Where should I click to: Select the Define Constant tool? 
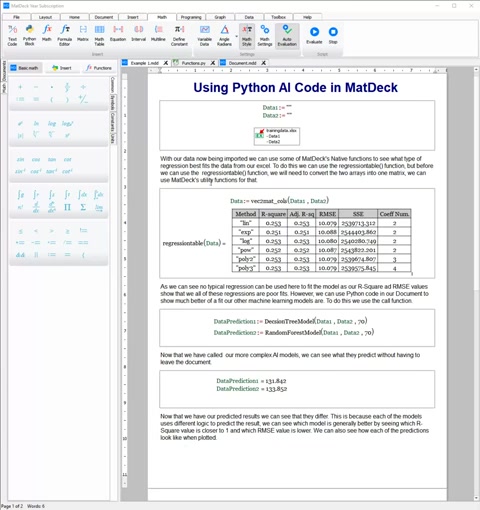179,35
